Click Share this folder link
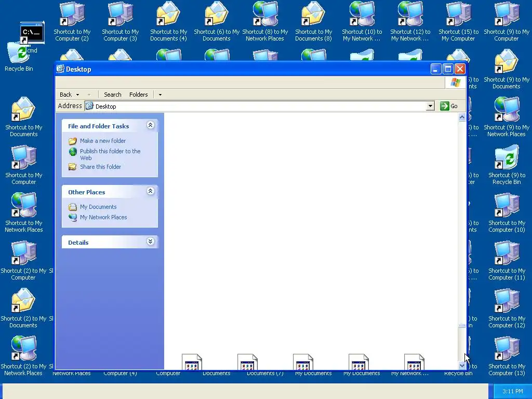This screenshot has height=399, width=532. pos(100,167)
